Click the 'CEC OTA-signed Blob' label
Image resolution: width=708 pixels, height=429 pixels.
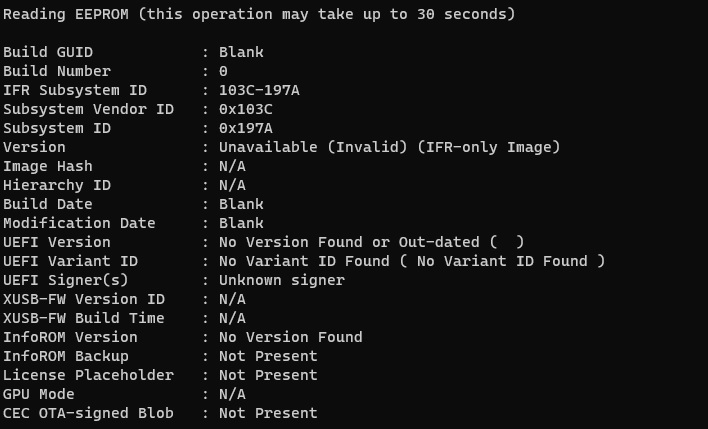point(88,413)
